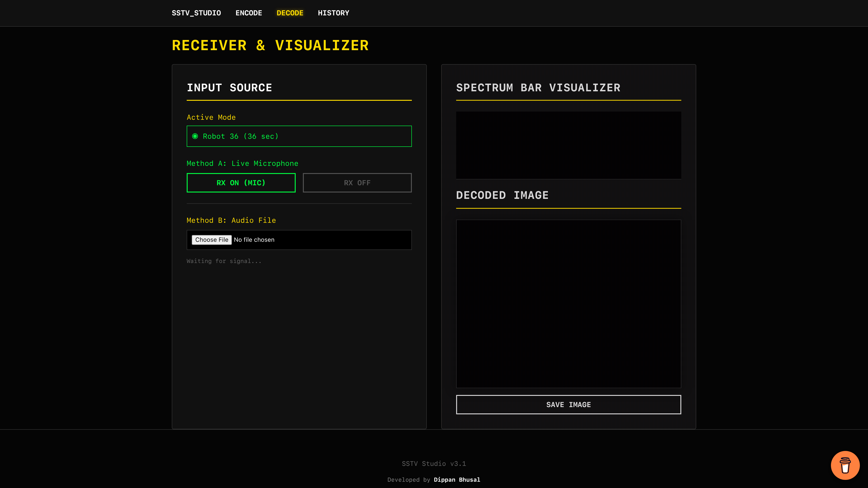Click the INPUT SOURCE panel heading
The height and width of the screenshot is (488, 868).
[229, 88]
